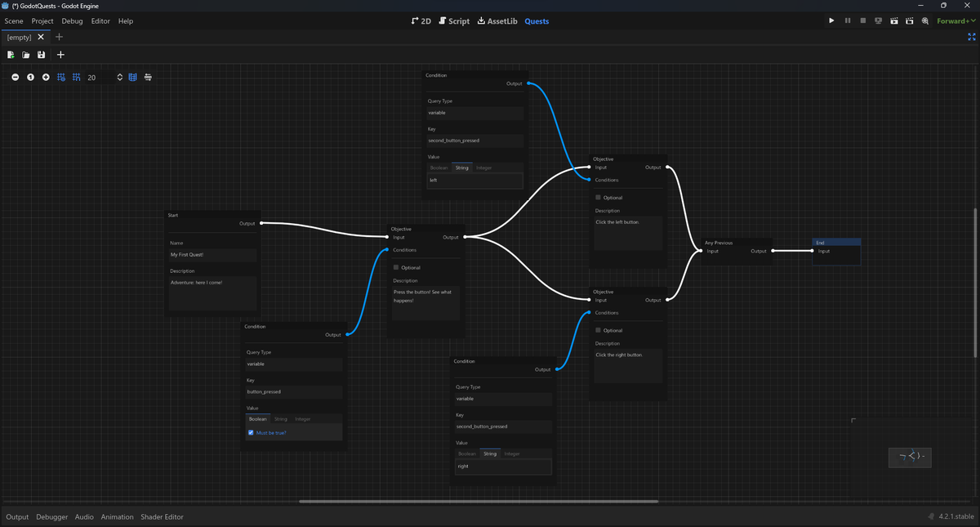
Task: Toggle Optional on 'Press the button!' objective
Action: (x=396, y=267)
